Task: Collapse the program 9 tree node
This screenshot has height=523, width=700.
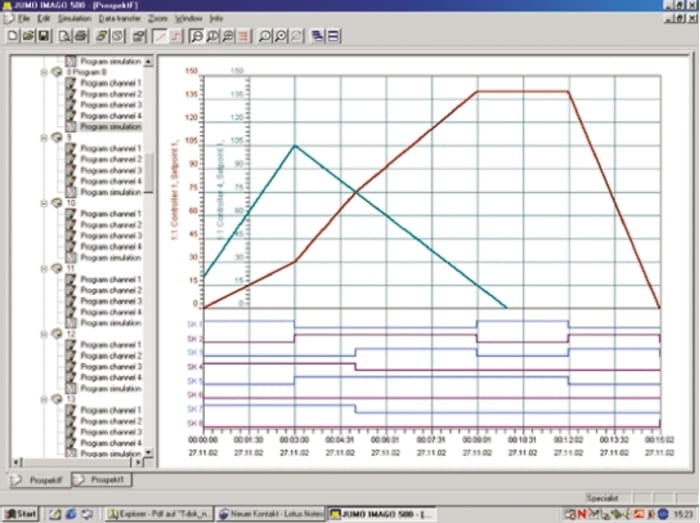Action: pos(44,137)
